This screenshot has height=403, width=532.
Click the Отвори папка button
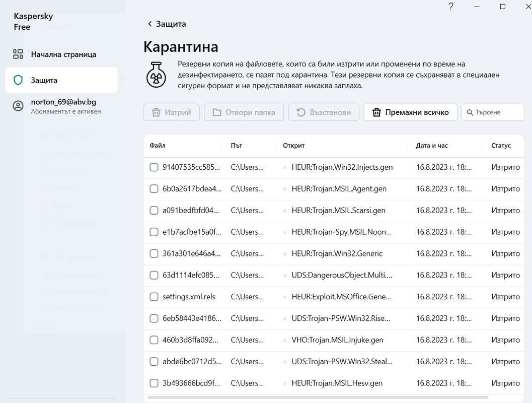244,112
